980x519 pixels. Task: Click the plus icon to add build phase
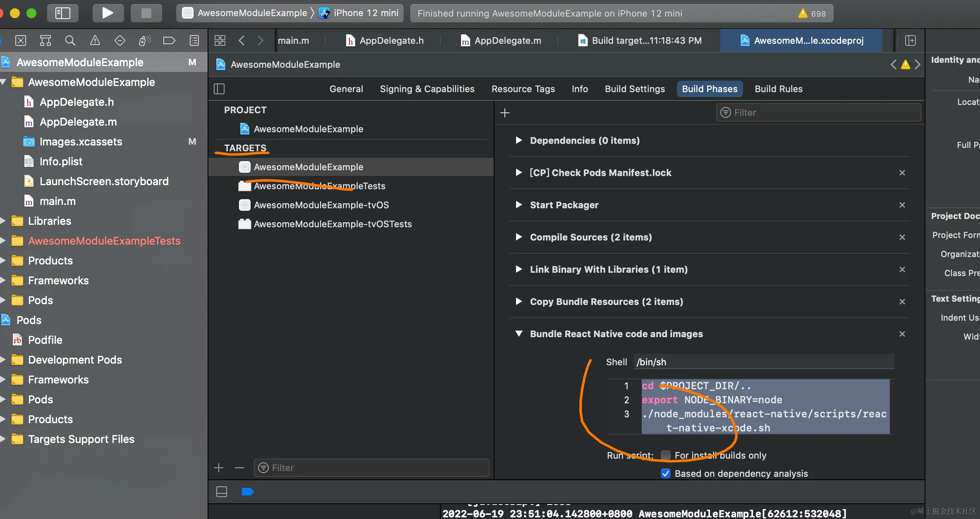[x=504, y=113]
